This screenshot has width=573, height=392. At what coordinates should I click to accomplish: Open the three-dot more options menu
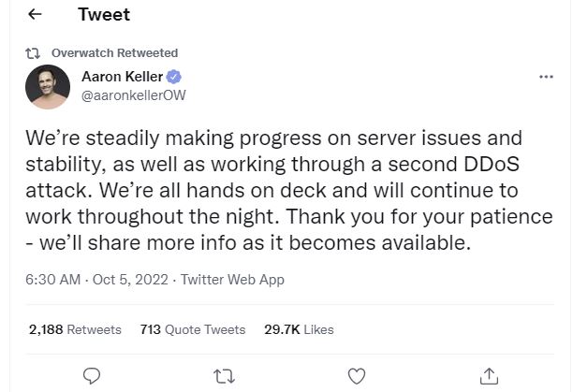547,77
